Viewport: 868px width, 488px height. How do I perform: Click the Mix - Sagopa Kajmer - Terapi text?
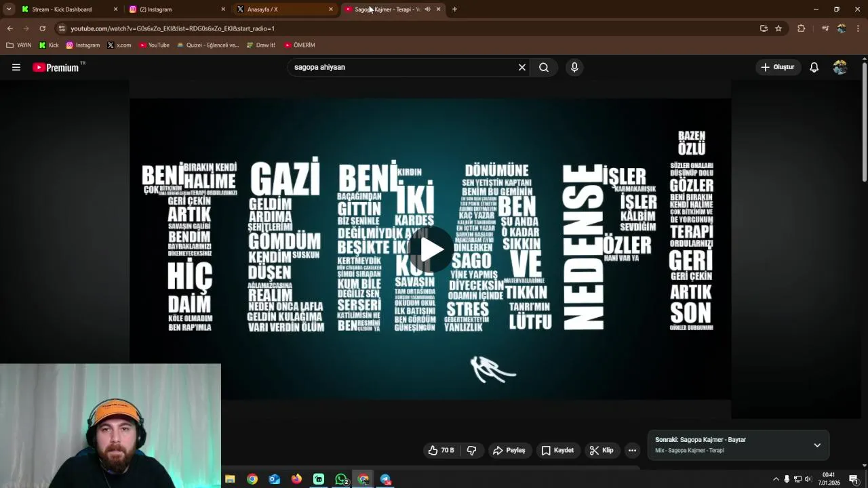tap(690, 451)
